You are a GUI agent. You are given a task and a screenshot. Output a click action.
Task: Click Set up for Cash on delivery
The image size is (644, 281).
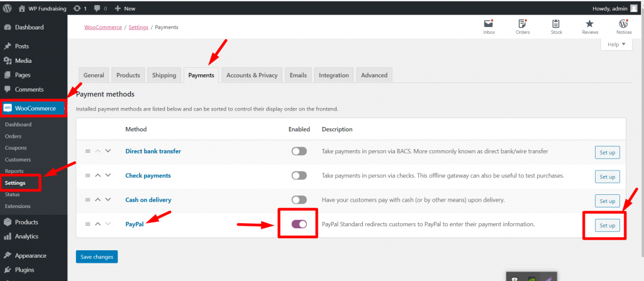point(607,201)
